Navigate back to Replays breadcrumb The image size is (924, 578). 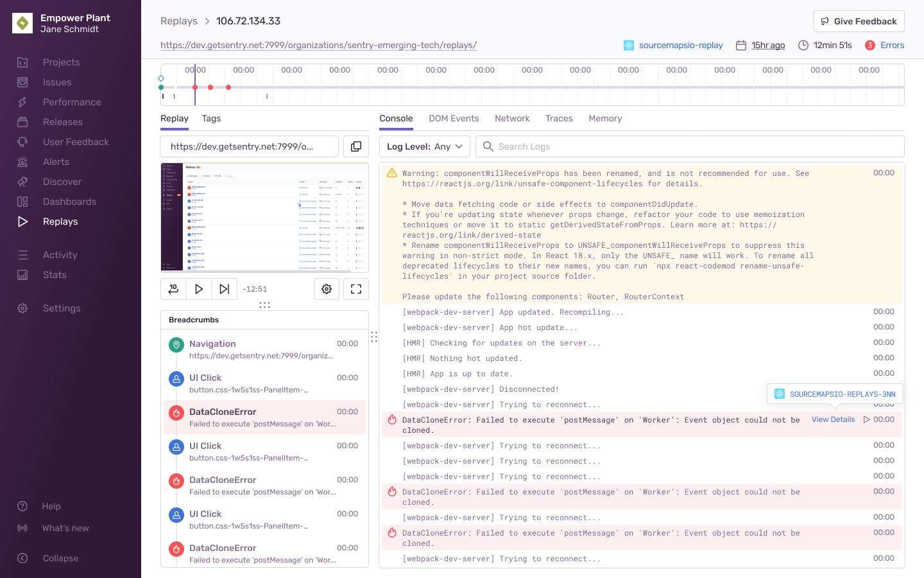tap(179, 21)
